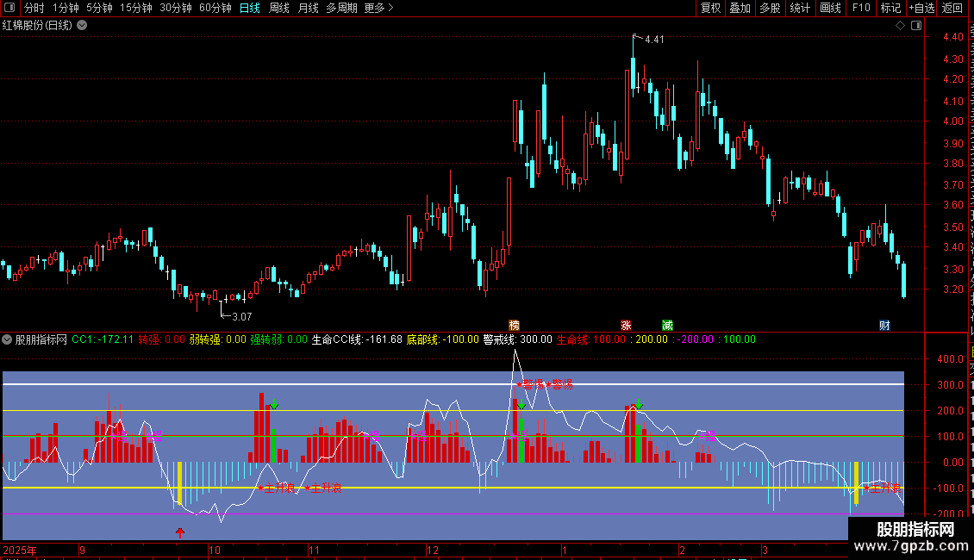Select the 15分钟 period tab
974x560 pixels.
135,8
